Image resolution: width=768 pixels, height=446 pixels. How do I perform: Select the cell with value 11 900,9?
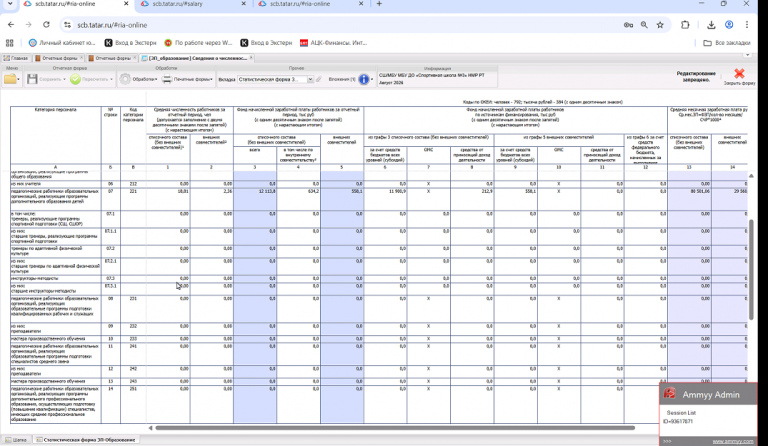click(x=385, y=199)
